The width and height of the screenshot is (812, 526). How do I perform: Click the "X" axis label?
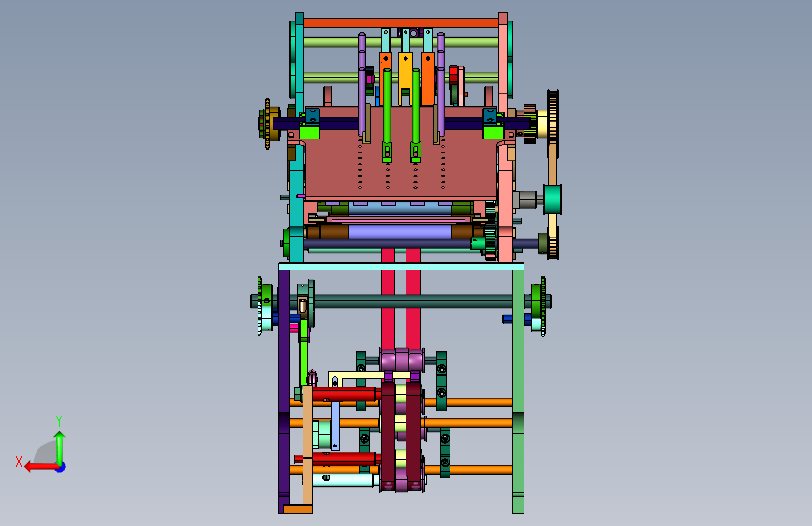[19, 461]
